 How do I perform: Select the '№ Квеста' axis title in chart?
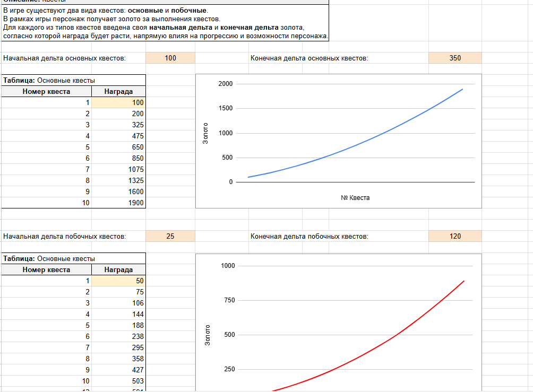click(355, 198)
